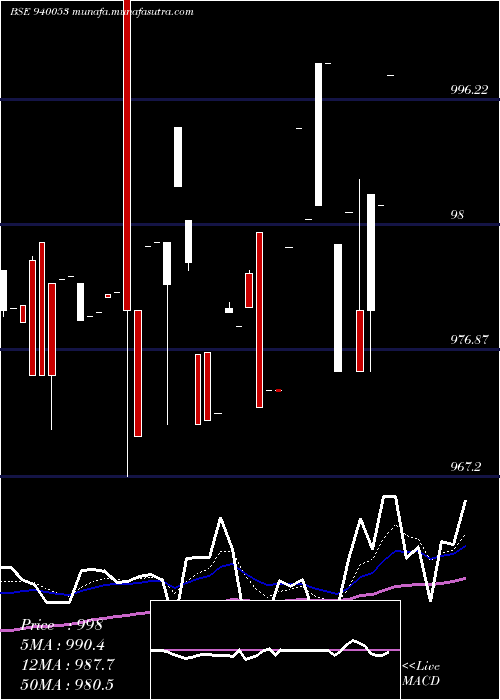This screenshot has width=500, height=700.
Task: Click the Price : 998 readout
Action: pyautogui.click(x=62, y=625)
